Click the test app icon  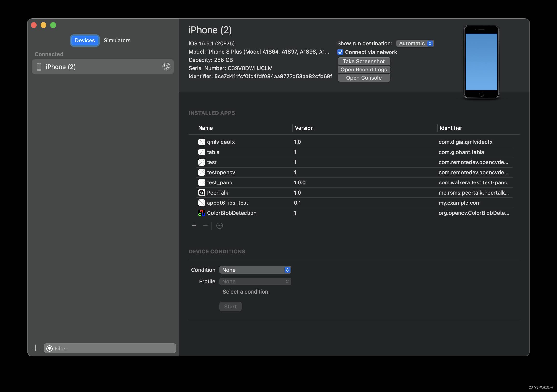tap(202, 162)
